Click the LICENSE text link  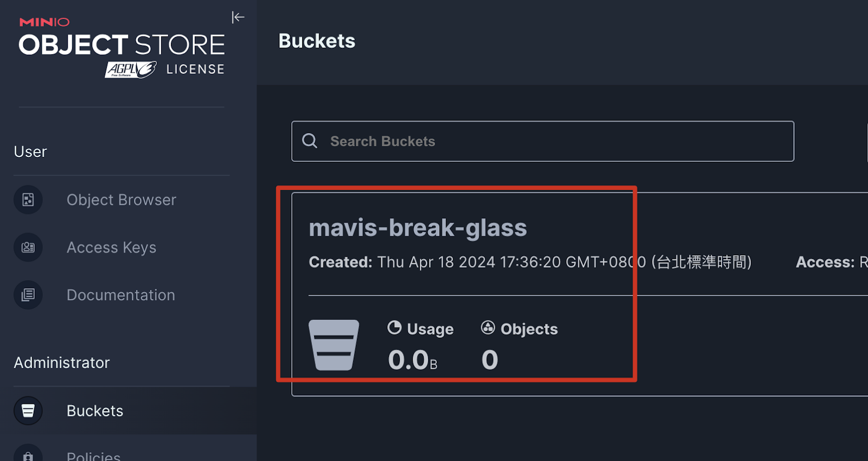pyautogui.click(x=195, y=70)
